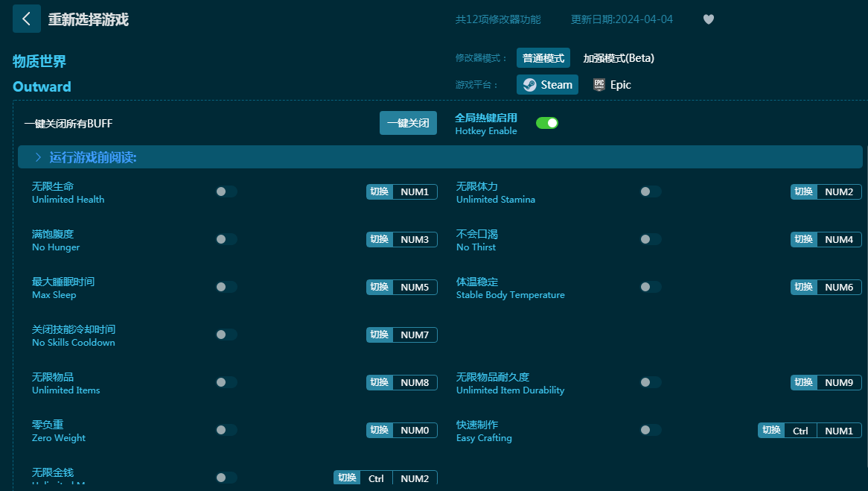This screenshot has width=868, height=491.
Task: Click 切换 button for Unlimited Stamina
Action: pyautogui.click(x=803, y=191)
